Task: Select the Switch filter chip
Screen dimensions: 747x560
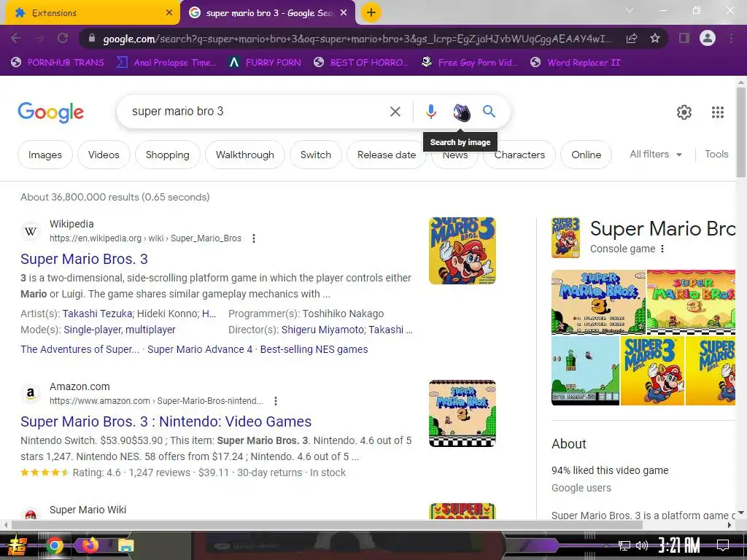Action: coord(315,155)
